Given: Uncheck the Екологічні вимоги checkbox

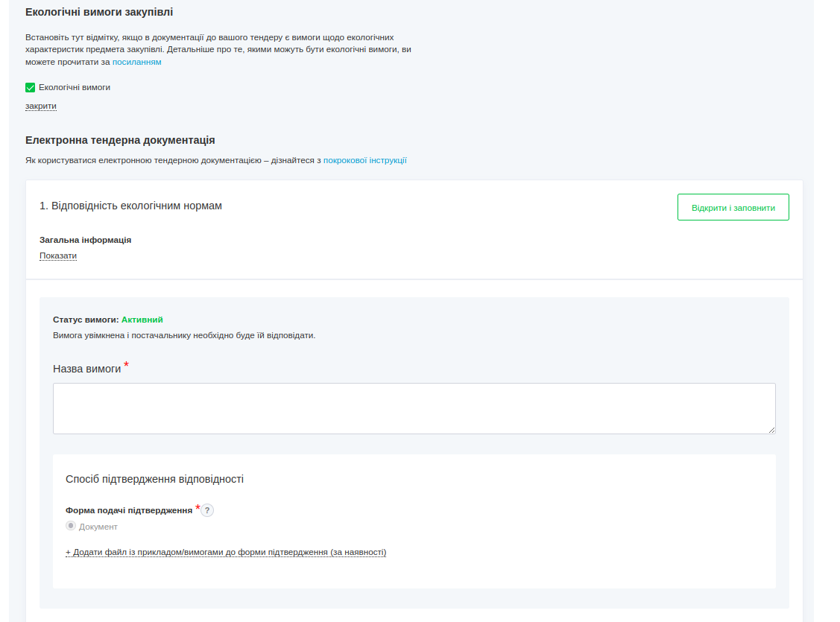Looking at the screenshot, I should tap(31, 87).
